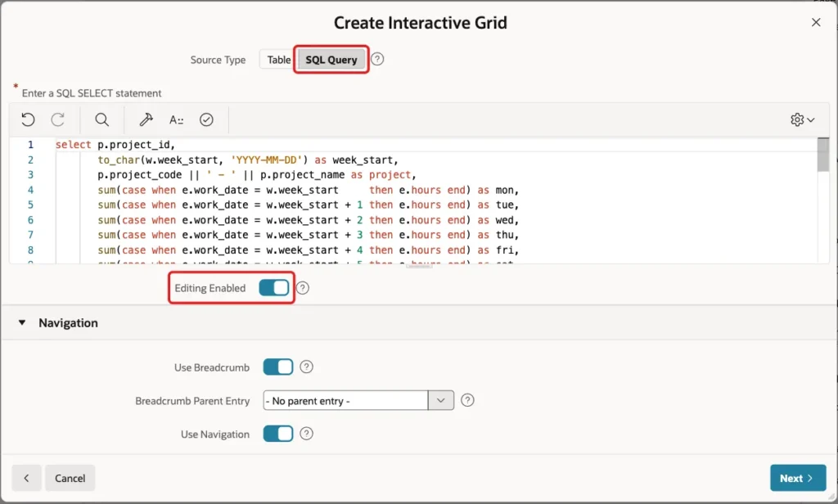Image resolution: width=838 pixels, height=504 pixels.
Task: Open the Find search in the code editor
Action: (x=101, y=119)
